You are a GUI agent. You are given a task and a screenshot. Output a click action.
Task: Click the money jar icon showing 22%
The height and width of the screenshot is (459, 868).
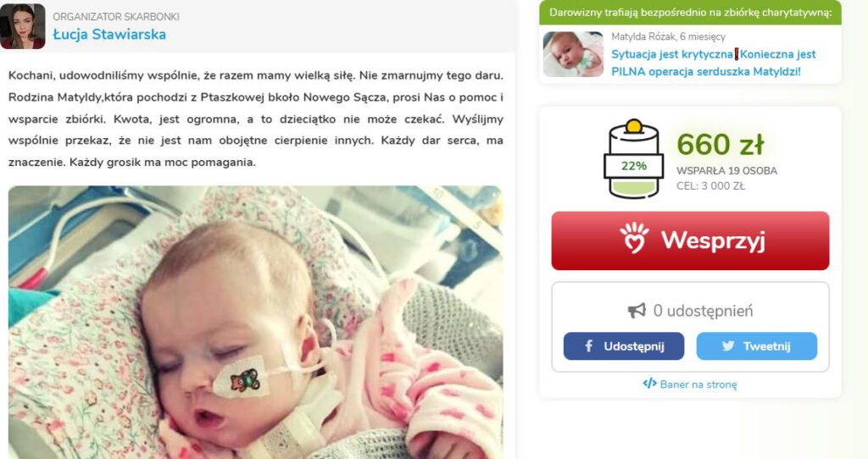(x=633, y=158)
